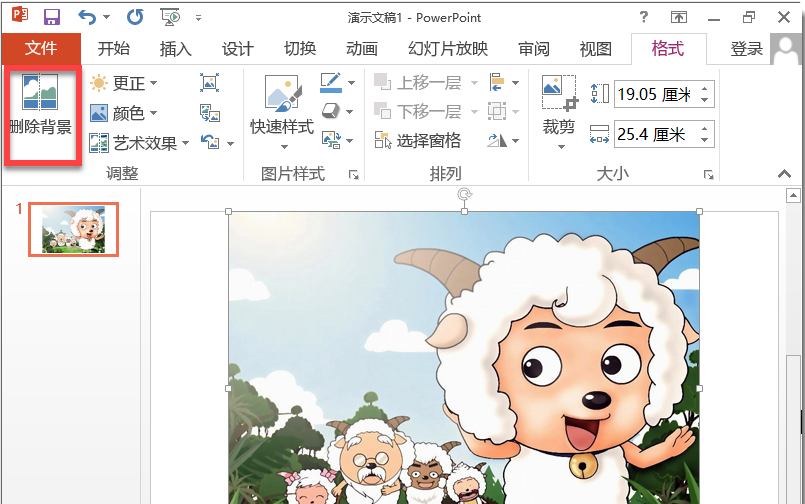Screen dimensions: 805x504
Task: Expand the Crop dropdown arrow
Action: point(561,147)
